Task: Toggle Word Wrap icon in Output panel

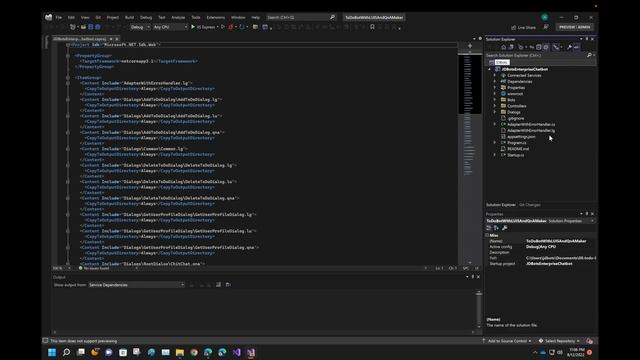Action: (x=228, y=285)
